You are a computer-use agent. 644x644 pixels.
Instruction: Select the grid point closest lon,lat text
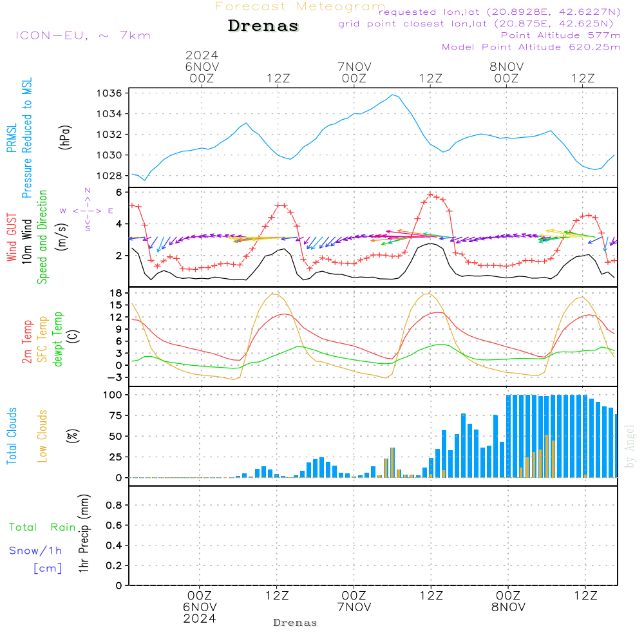(x=480, y=24)
